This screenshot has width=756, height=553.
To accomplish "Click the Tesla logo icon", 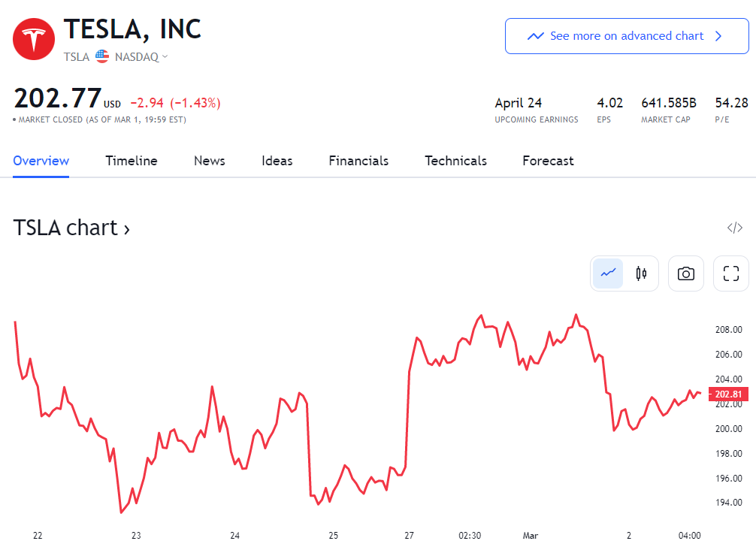I will pos(35,38).
